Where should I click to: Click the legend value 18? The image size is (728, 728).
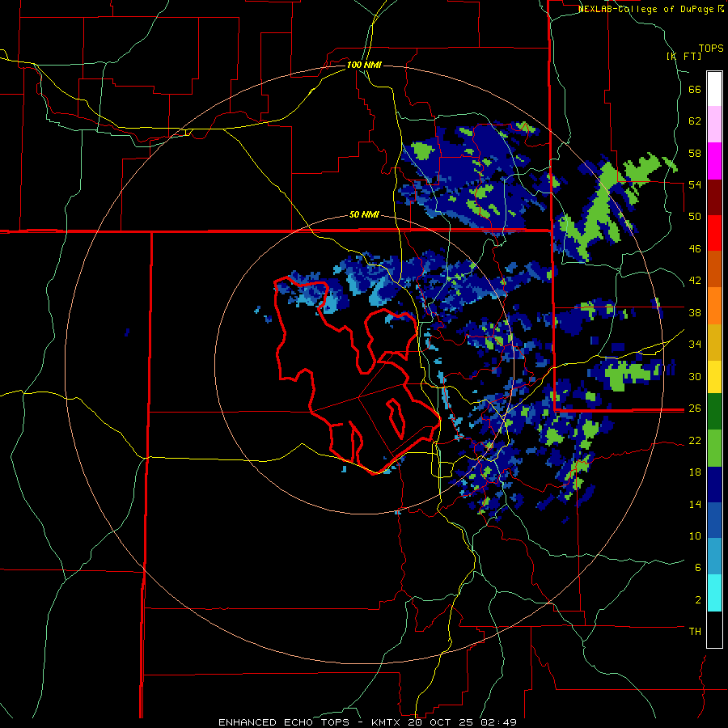pyautogui.click(x=695, y=472)
